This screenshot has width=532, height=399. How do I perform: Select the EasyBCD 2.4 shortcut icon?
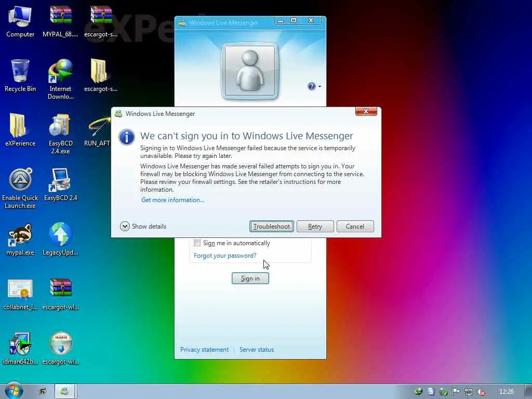60,185
